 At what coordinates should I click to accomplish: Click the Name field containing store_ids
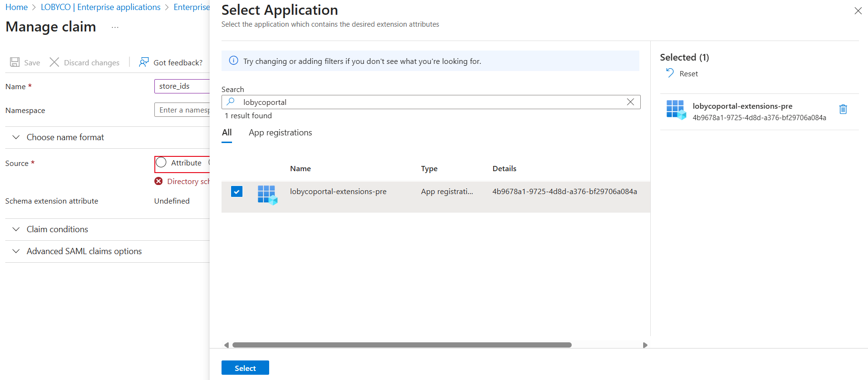pyautogui.click(x=182, y=86)
